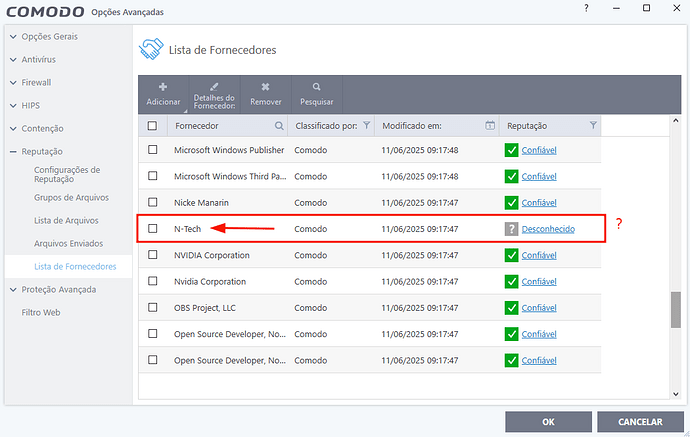The width and height of the screenshot is (690, 437).
Task: Open filter icon for Reputação column
Action: point(593,125)
